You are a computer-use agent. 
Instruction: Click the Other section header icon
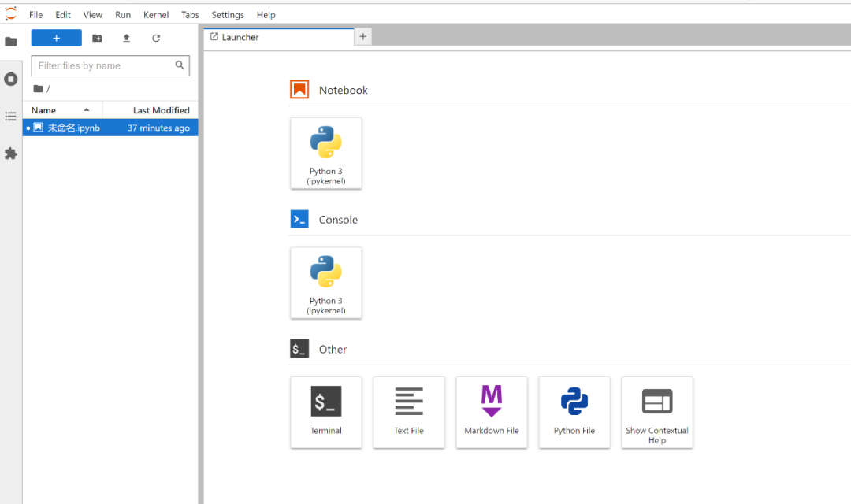pyautogui.click(x=299, y=349)
